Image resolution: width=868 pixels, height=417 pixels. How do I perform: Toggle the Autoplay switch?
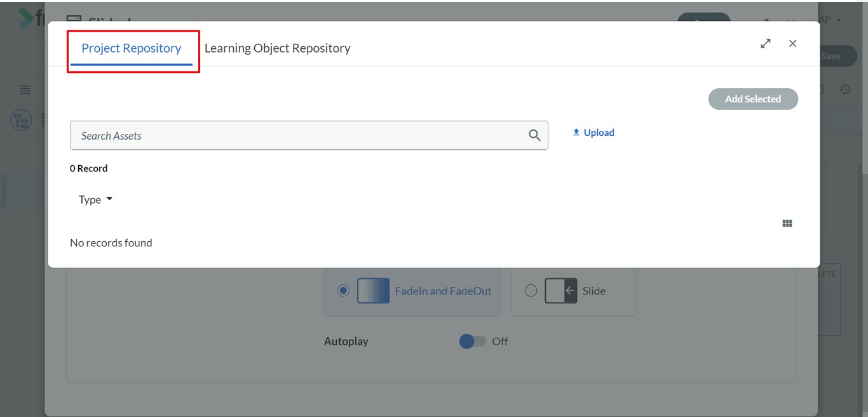472,341
